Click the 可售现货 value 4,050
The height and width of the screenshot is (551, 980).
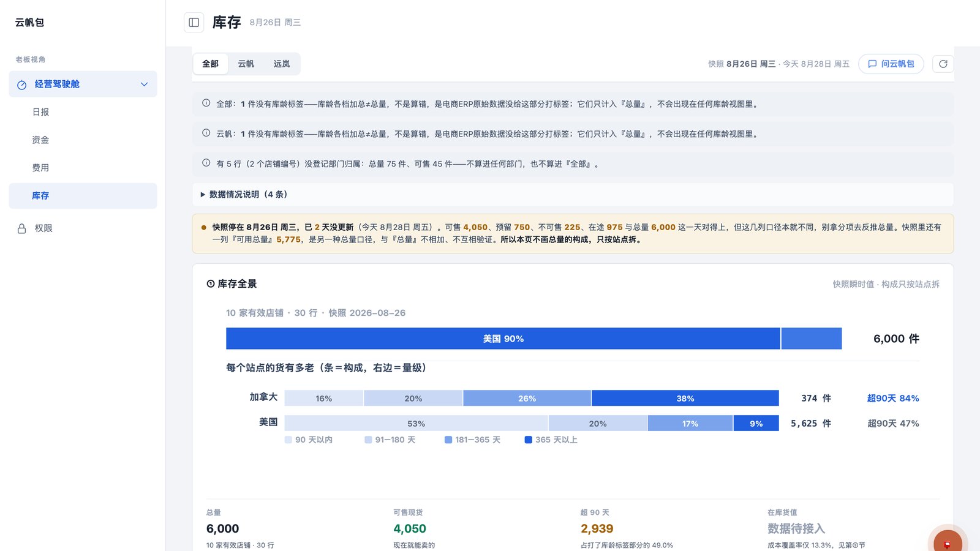click(x=410, y=529)
